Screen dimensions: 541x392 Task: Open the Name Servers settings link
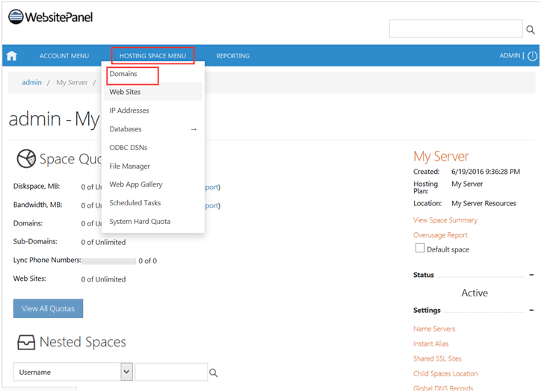tap(434, 329)
